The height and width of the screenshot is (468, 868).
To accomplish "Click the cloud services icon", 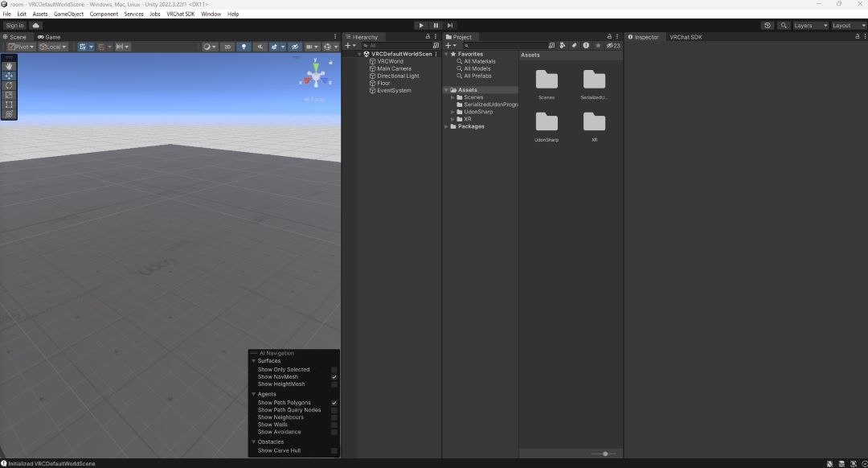I will point(36,26).
